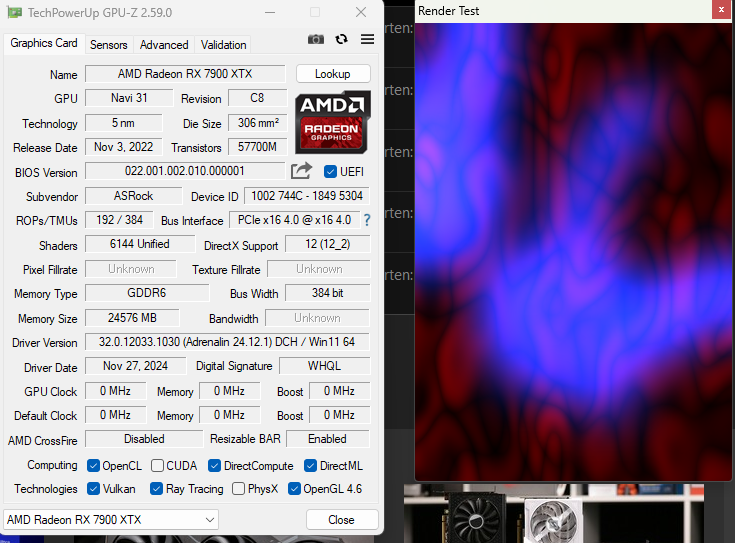Click the 6144 Unified Shaders value

click(x=140, y=244)
